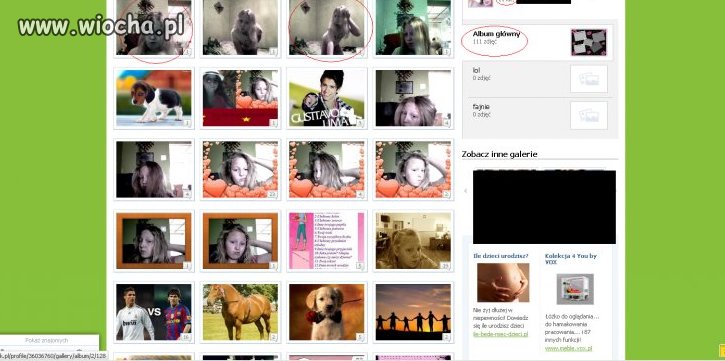This screenshot has width=725, height=361.
Task: Open the sunset silhouettes holding hands thumbnail
Action: pyautogui.click(x=413, y=312)
